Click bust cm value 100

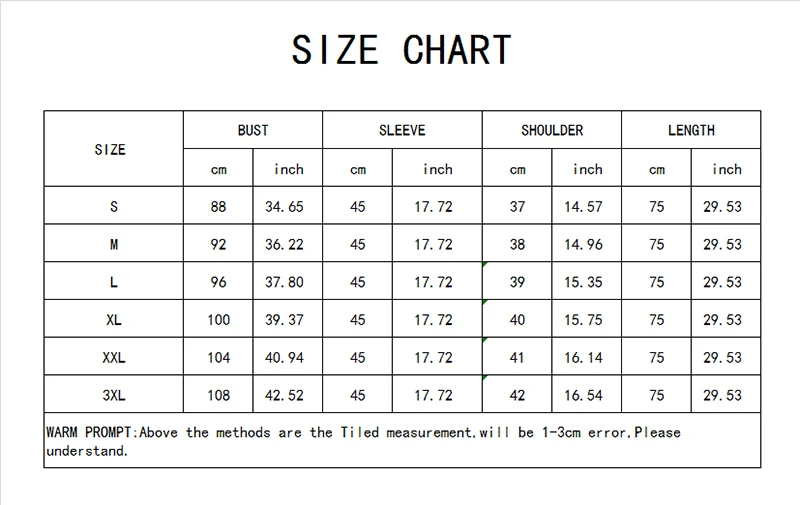[x=218, y=320]
